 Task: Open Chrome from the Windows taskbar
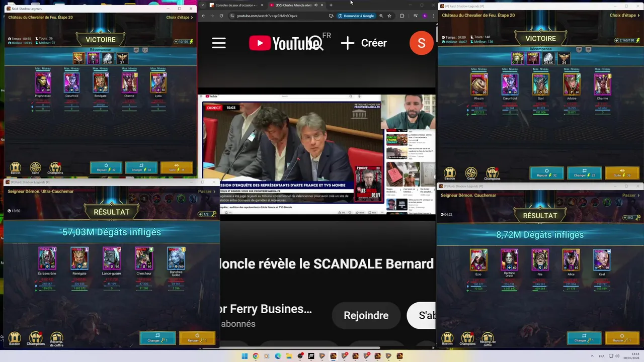(x=256, y=356)
